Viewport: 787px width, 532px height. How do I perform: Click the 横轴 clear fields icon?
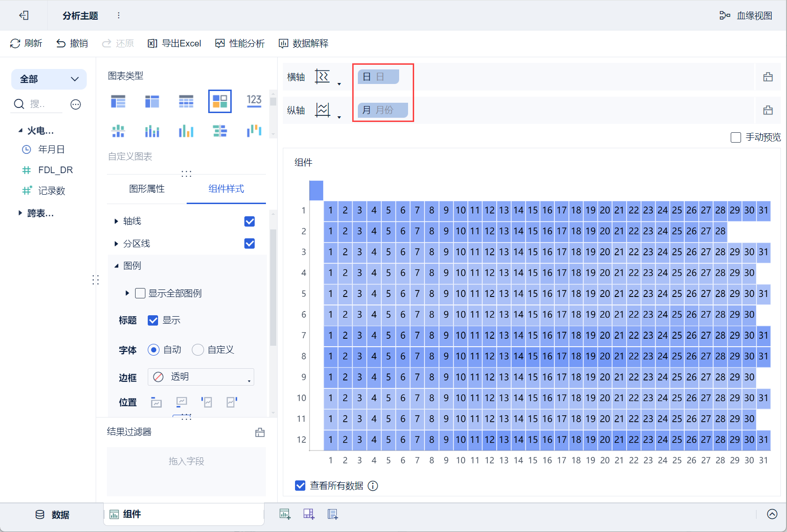point(768,77)
